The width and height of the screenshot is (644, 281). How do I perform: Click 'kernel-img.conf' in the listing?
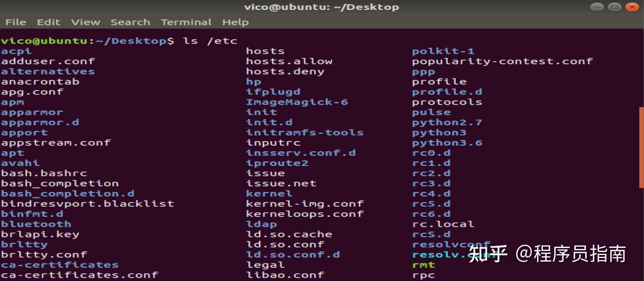pyautogui.click(x=305, y=204)
